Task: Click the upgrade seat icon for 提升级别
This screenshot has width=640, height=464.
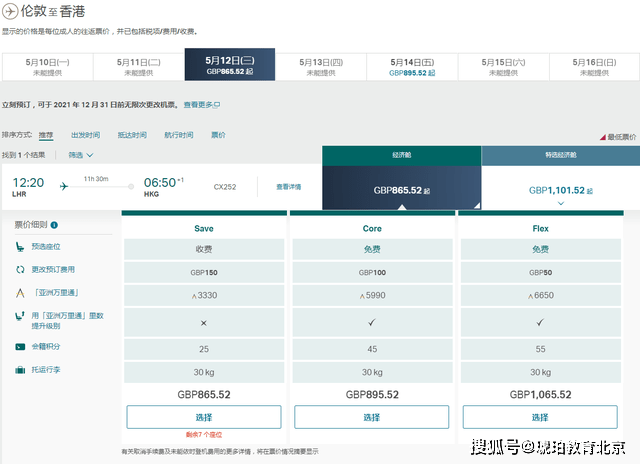Action: (20, 316)
